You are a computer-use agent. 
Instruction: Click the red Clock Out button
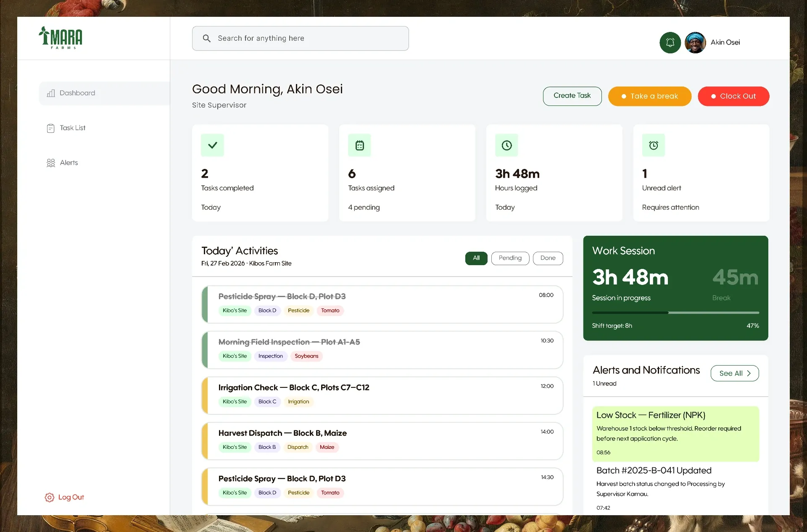(x=733, y=96)
